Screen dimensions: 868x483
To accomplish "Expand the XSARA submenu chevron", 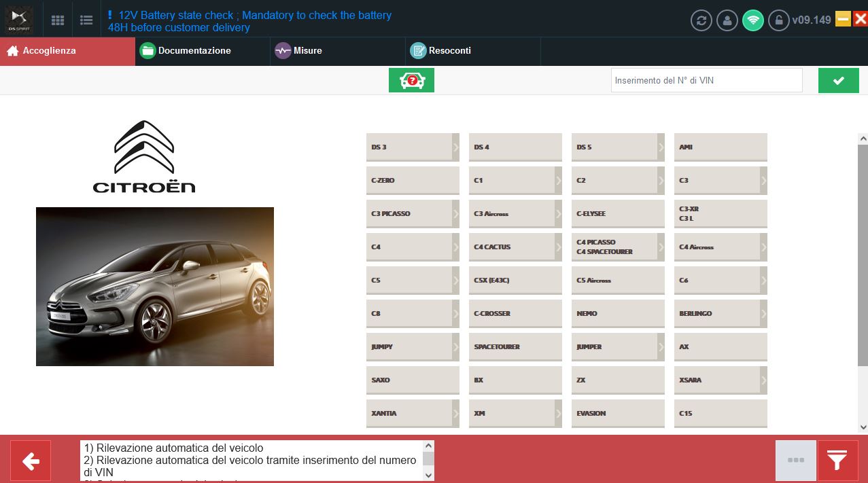I will (763, 380).
